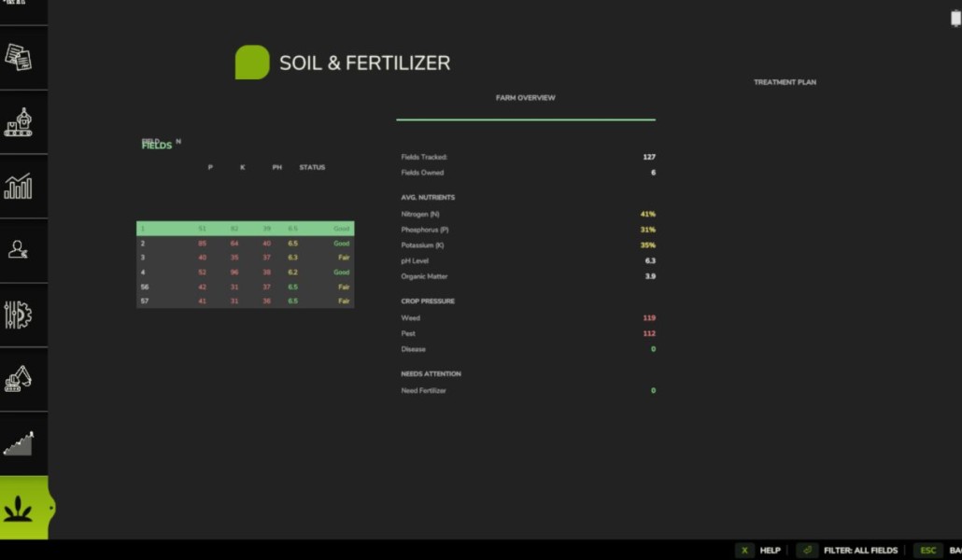Open the settings sliders and gear page
Screen dimensions: 962x560
tap(19, 315)
